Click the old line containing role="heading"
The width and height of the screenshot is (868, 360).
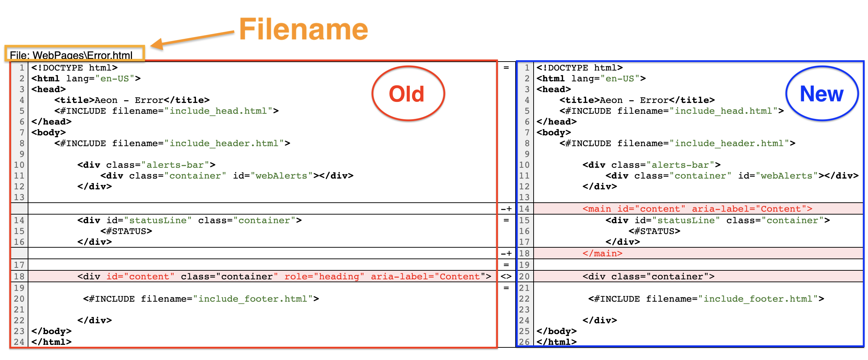pos(284,276)
